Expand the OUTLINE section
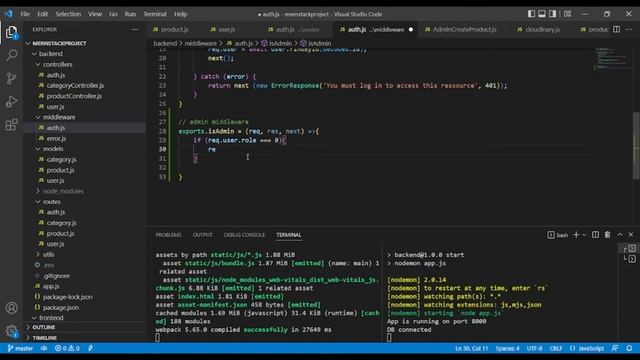Screen dimensions: 640x360 pos(44,327)
